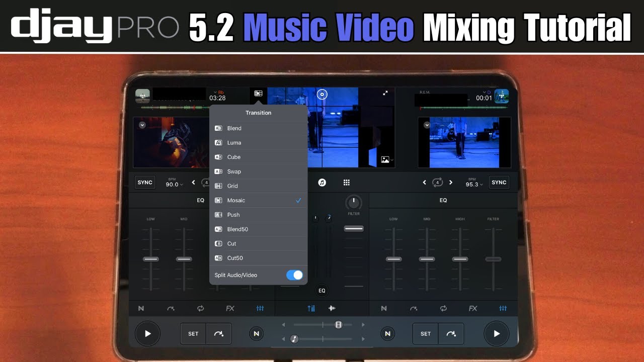Toggle right deck loop button
The image size is (644, 362).
coord(437,183)
